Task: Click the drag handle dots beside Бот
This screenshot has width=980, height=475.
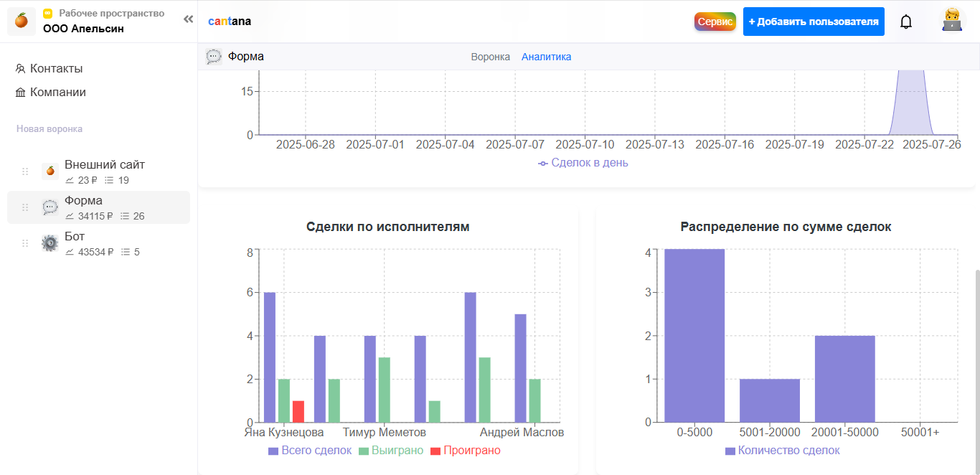Action: 25,243
